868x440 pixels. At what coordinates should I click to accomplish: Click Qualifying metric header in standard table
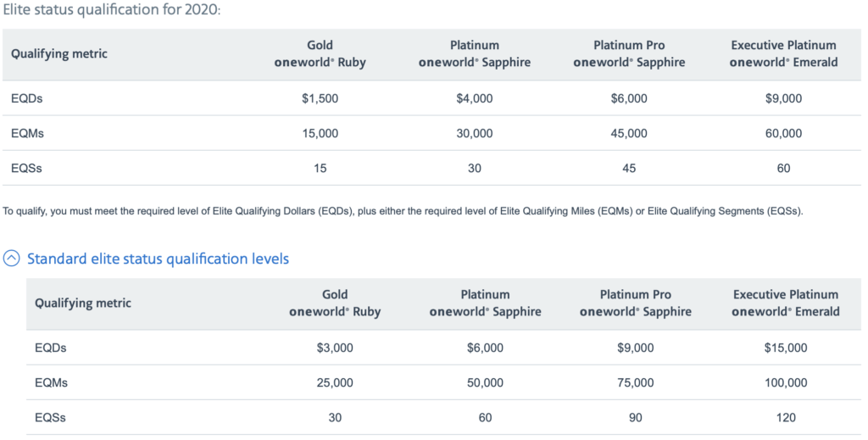pos(83,303)
